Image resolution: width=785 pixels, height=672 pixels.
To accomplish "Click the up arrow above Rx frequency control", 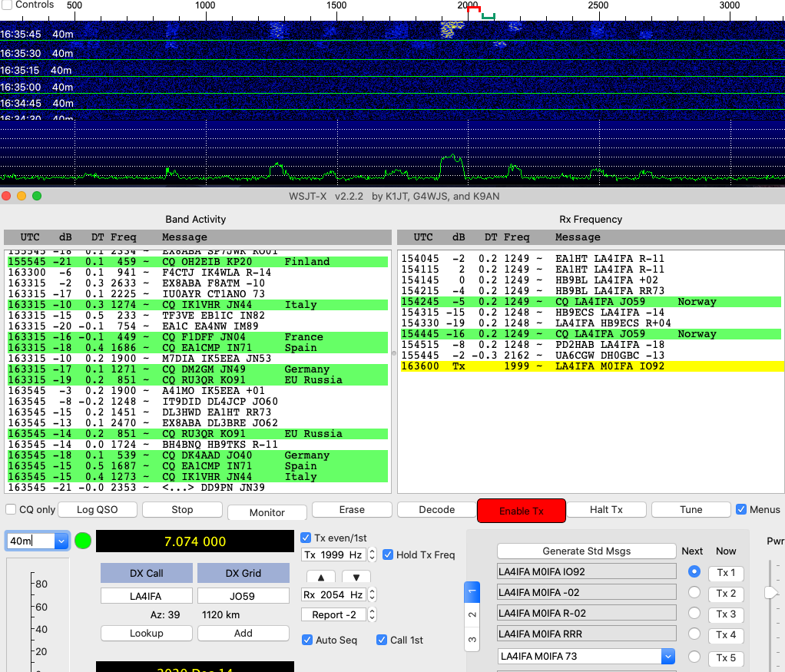I will [321, 578].
